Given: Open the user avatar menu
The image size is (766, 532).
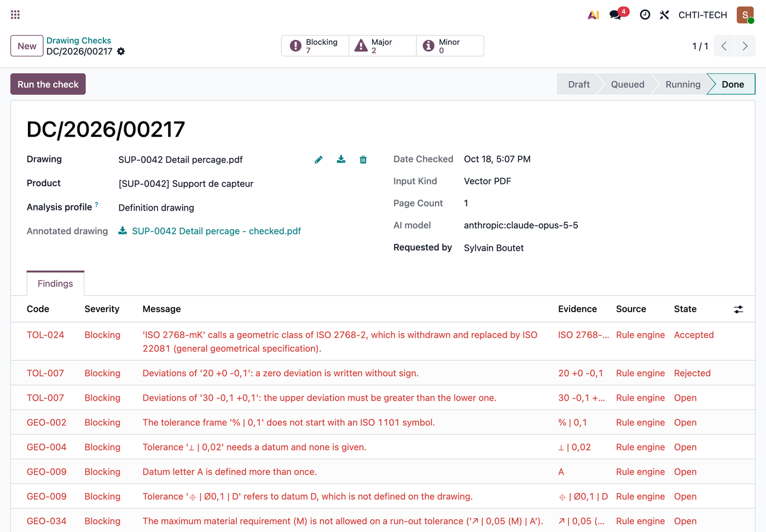Looking at the screenshot, I should (745, 15).
